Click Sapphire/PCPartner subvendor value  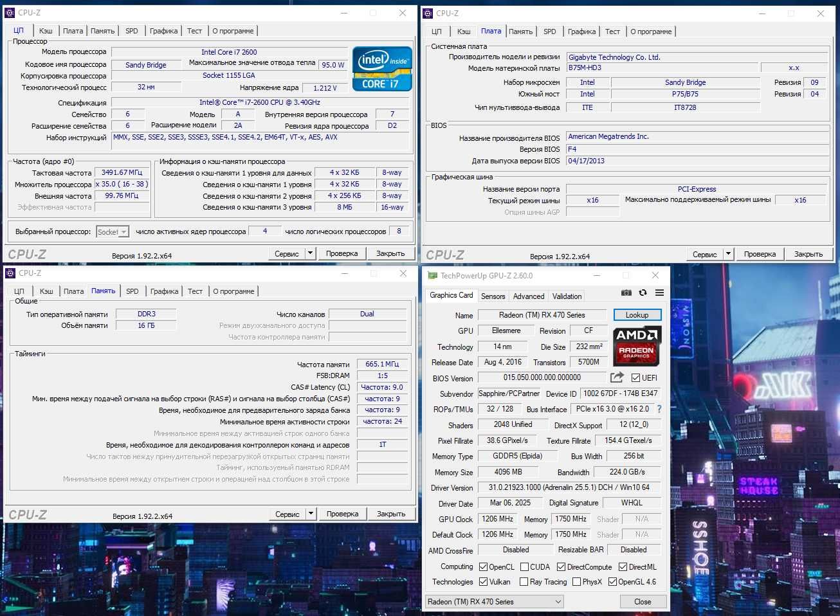(509, 394)
